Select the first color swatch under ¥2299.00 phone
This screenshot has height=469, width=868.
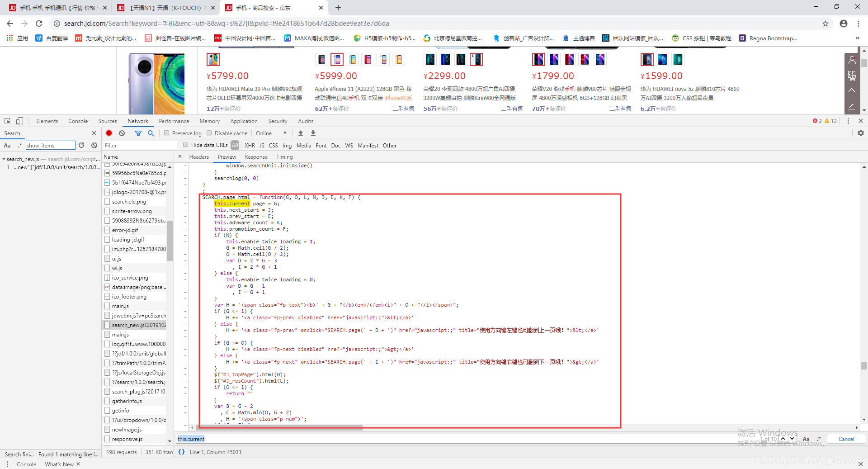(430, 59)
